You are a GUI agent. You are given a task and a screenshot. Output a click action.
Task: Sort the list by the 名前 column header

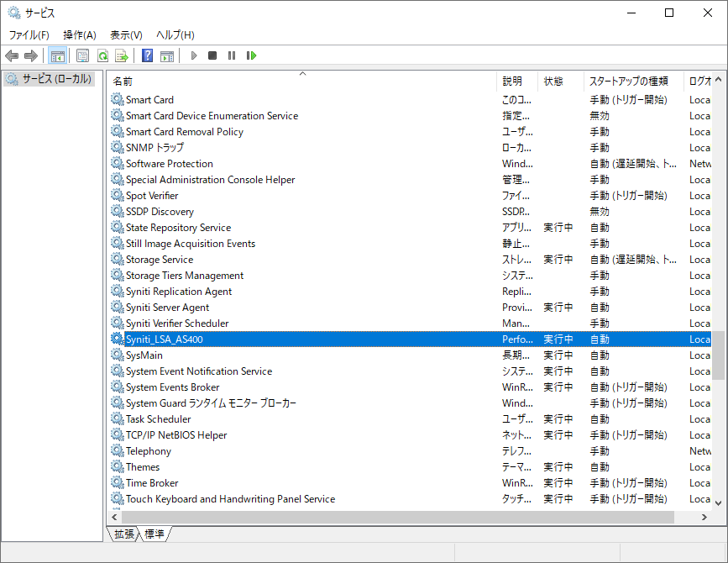click(x=301, y=82)
